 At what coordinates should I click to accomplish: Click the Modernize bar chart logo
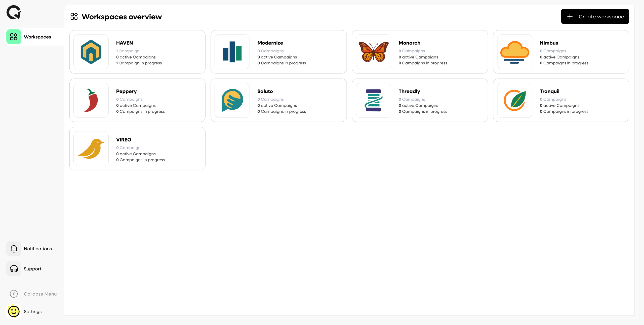click(x=232, y=52)
